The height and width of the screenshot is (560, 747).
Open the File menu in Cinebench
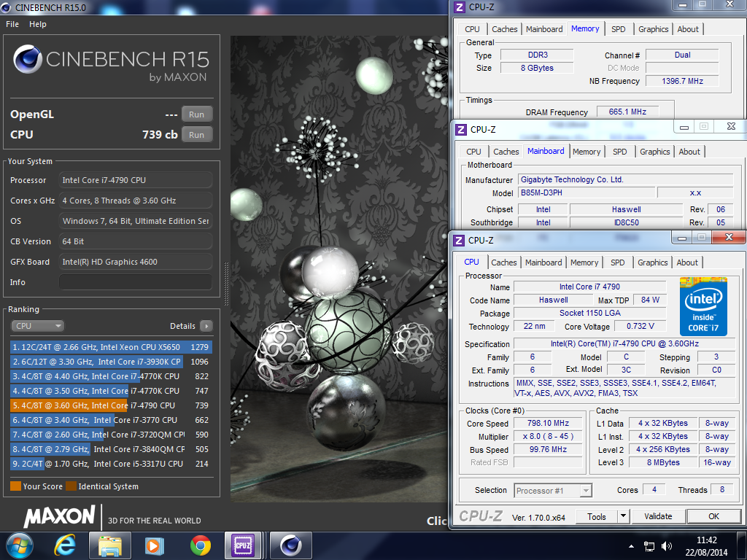click(12, 24)
